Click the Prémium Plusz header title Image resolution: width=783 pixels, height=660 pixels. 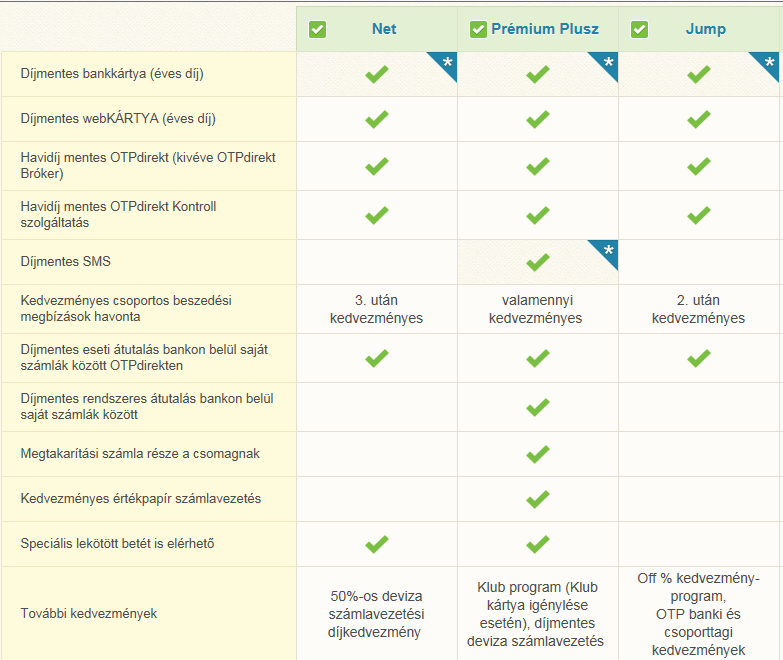click(x=545, y=29)
